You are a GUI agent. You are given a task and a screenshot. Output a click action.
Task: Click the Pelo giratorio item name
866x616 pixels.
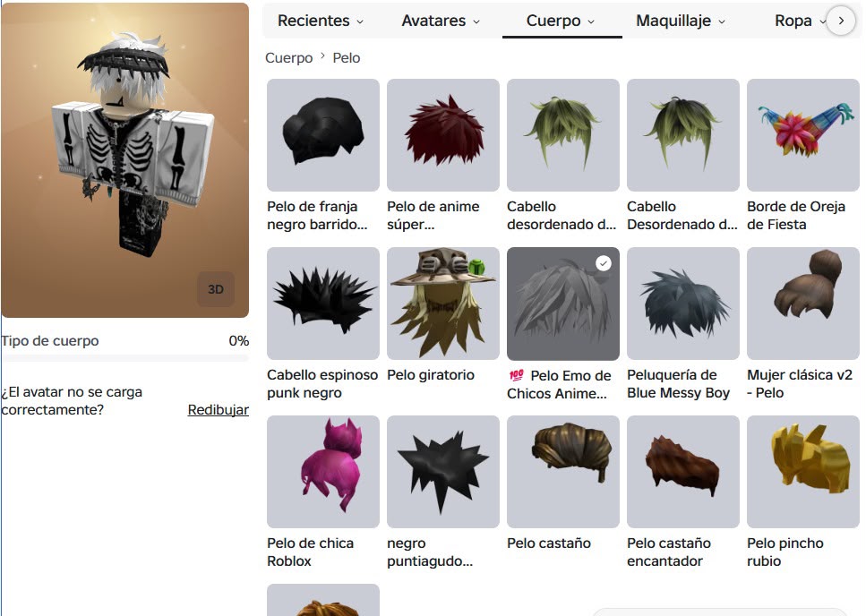tap(431, 375)
